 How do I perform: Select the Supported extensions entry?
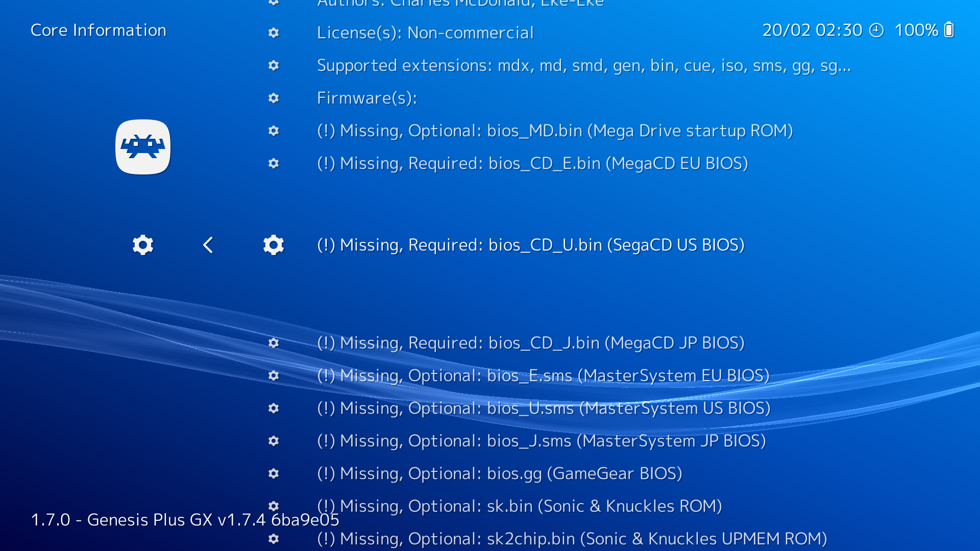click(x=584, y=66)
